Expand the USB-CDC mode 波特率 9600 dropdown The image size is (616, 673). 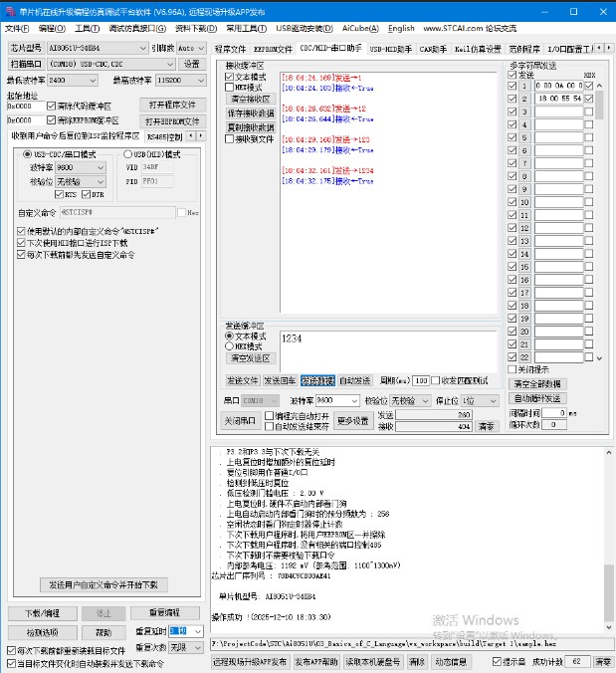pyautogui.click(x=101, y=167)
